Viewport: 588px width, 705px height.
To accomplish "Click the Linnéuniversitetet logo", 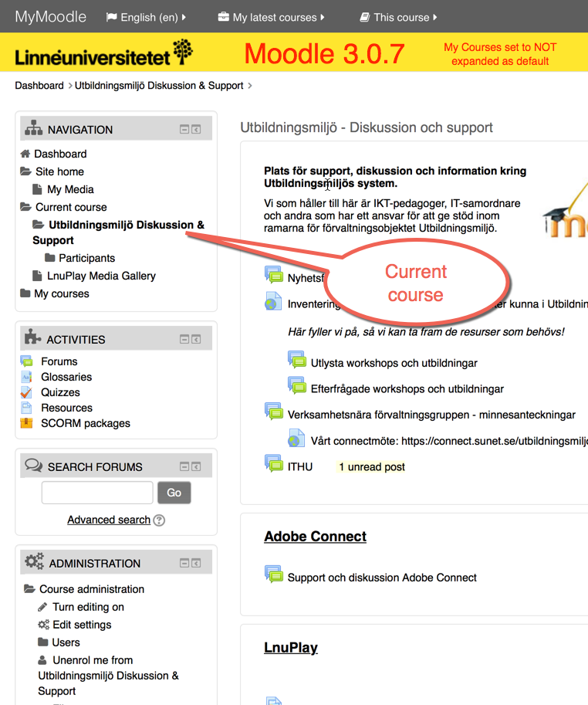I will coord(104,53).
